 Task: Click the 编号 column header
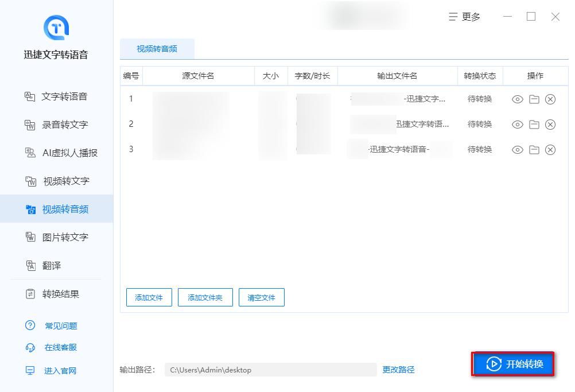pyautogui.click(x=131, y=76)
